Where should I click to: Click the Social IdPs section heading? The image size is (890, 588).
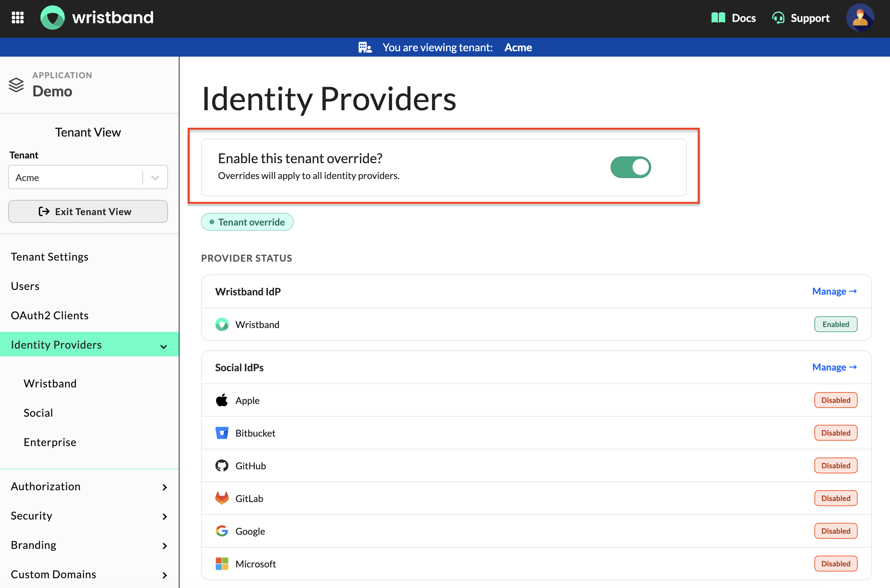(x=239, y=367)
